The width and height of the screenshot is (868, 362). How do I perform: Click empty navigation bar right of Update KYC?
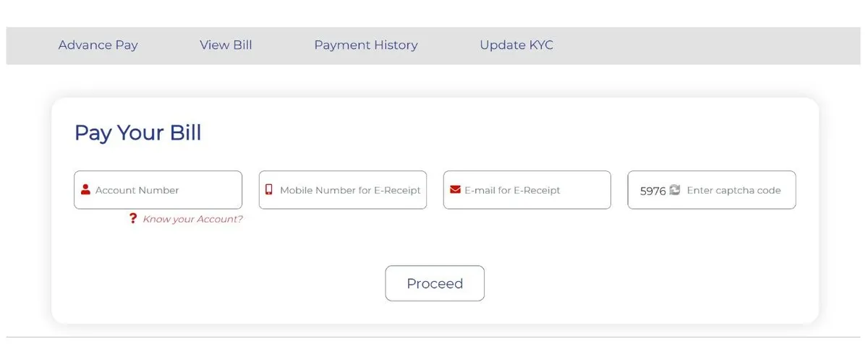(x=709, y=45)
